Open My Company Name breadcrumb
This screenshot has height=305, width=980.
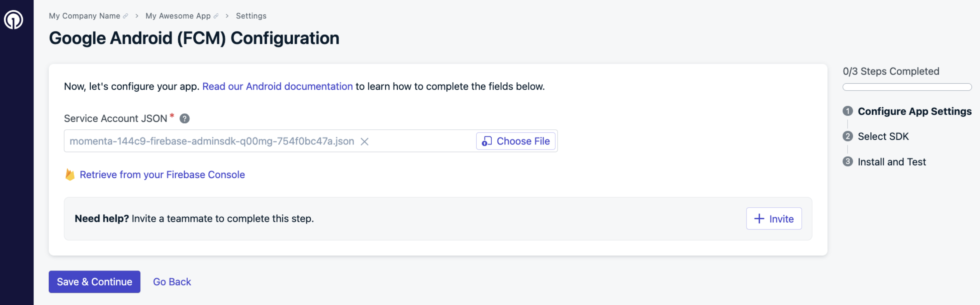pos(85,16)
